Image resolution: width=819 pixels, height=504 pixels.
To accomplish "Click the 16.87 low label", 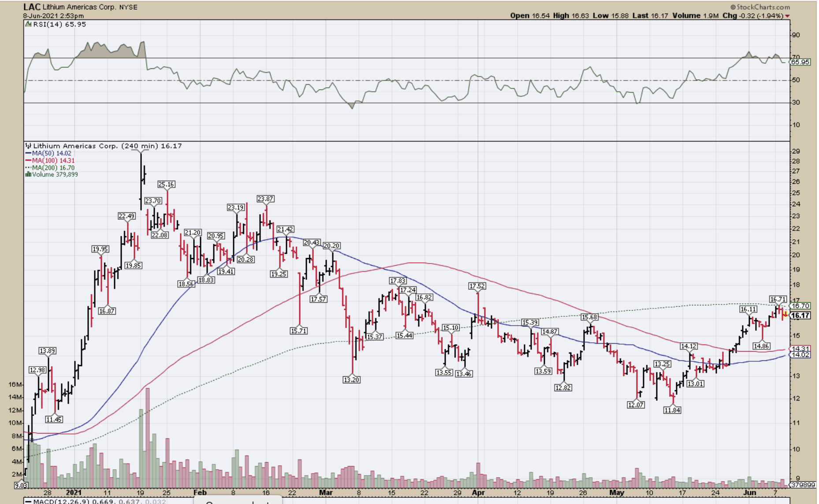I will pyautogui.click(x=107, y=311).
